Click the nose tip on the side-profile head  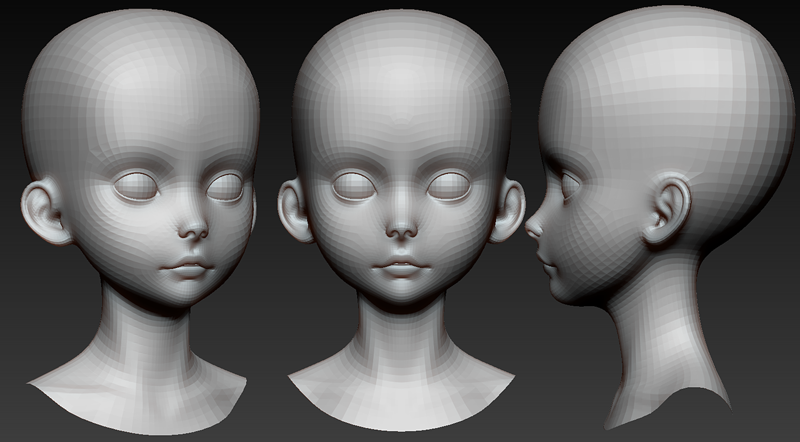click(530, 230)
